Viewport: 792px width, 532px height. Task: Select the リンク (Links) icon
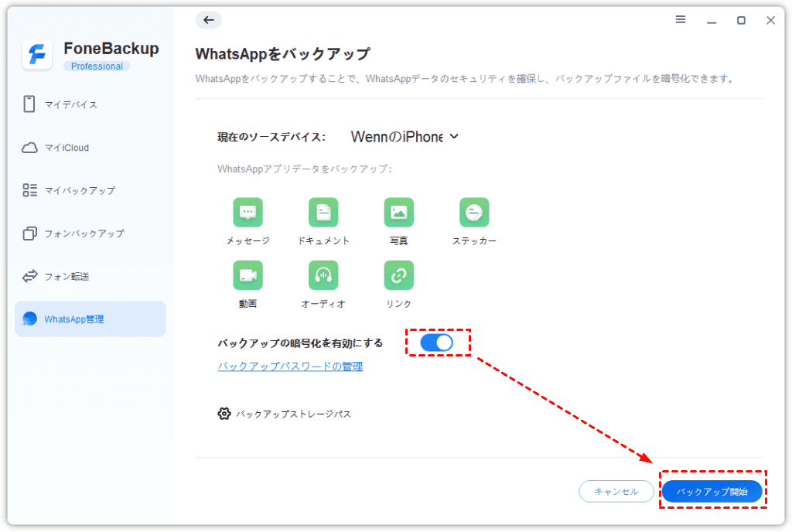pos(398,275)
